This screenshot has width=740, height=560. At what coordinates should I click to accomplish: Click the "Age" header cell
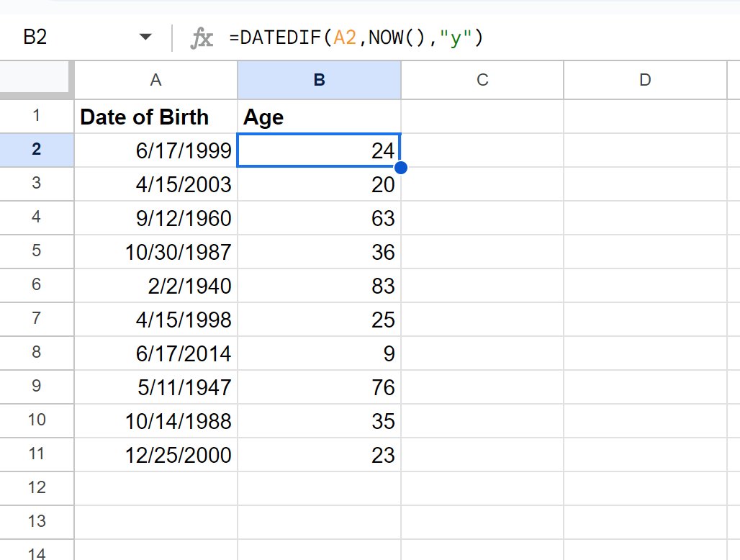pos(319,117)
